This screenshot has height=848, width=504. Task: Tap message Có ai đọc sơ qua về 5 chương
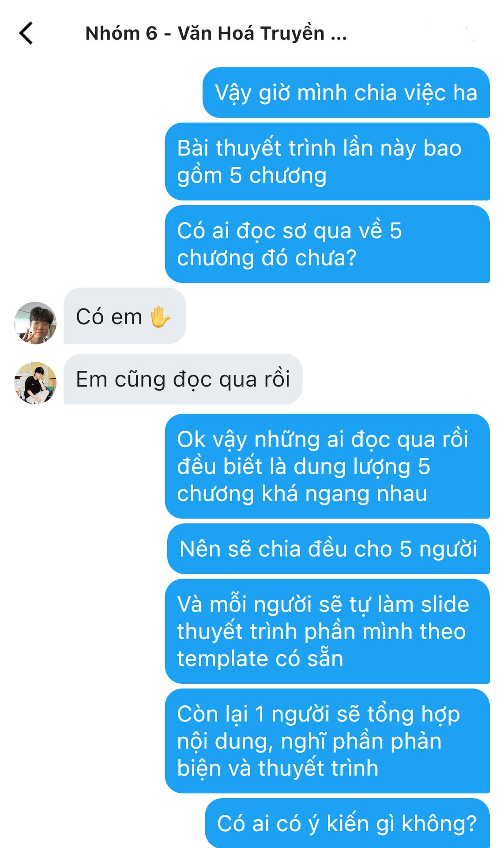327,244
